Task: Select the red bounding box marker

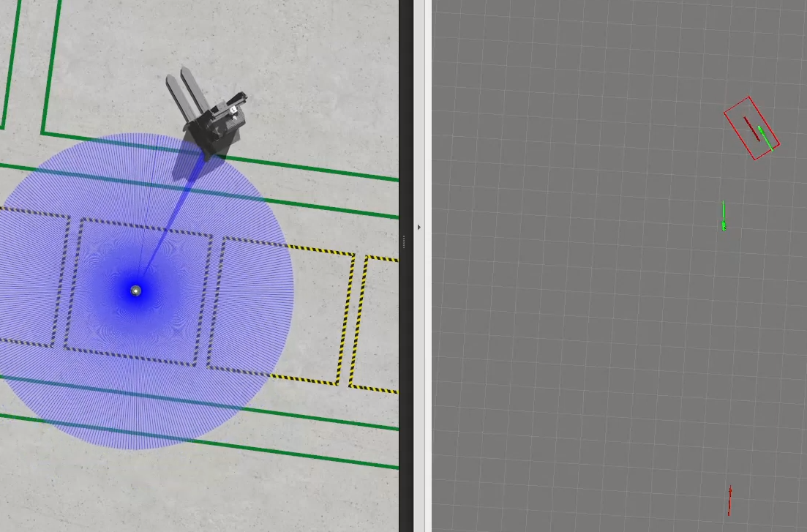Action: (752, 128)
